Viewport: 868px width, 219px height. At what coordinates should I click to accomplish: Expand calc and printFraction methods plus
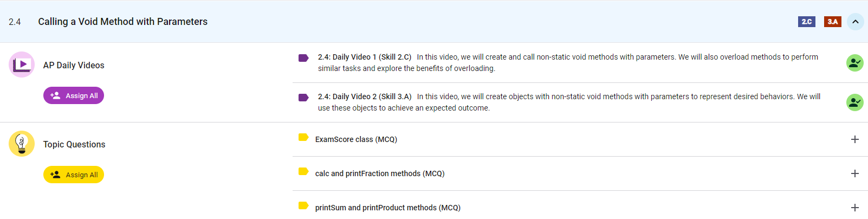coord(854,173)
